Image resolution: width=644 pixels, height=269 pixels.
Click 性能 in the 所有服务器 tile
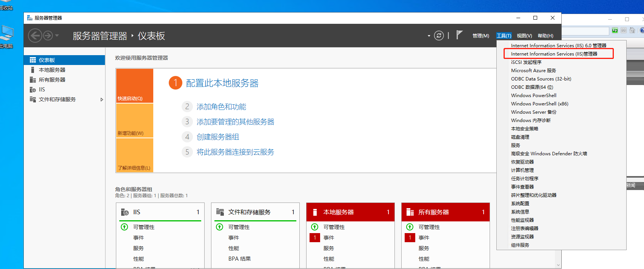pos(424,259)
